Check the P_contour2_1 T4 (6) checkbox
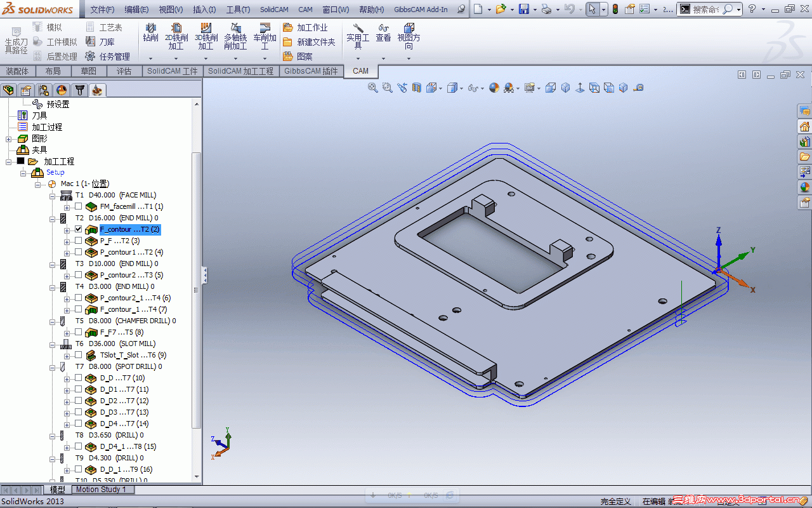The width and height of the screenshot is (812, 508). [x=78, y=298]
